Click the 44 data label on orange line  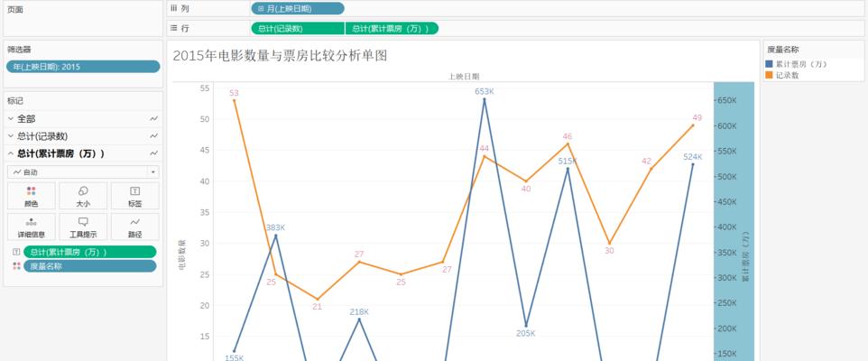click(x=484, y=148)
